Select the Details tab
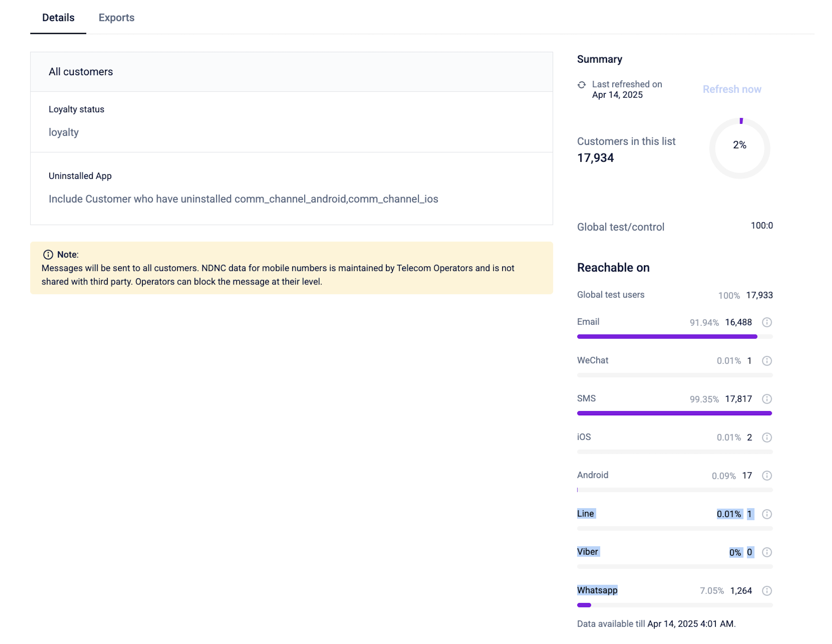This screenshot has height=644, width=832. click(58, 18)
